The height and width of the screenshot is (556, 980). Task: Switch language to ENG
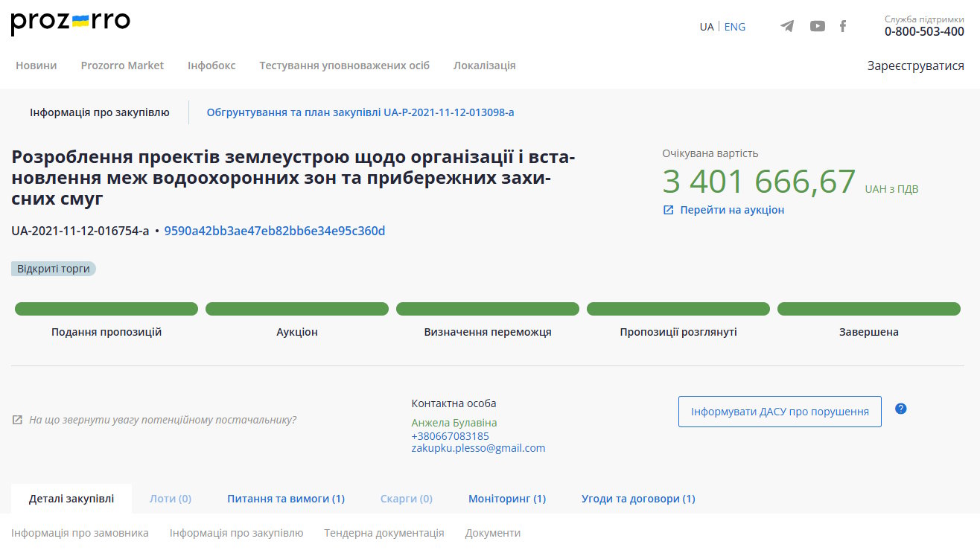[734, 27]
